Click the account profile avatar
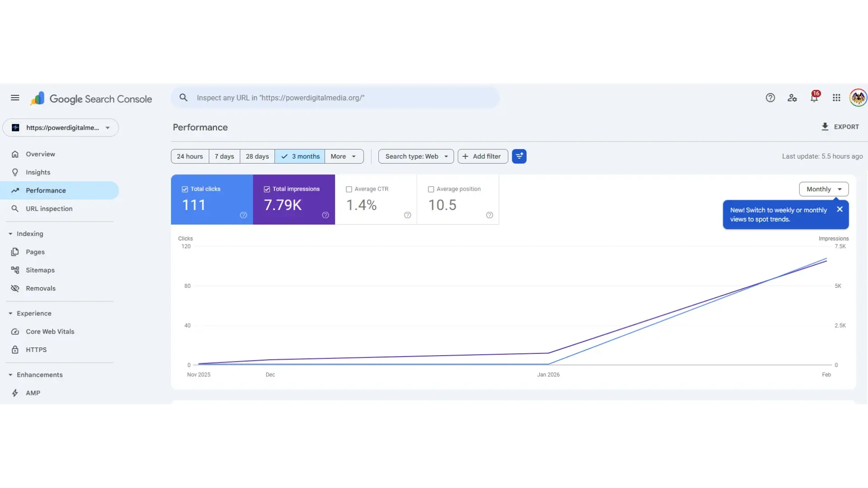The height and width of the screenshot is (488, 868). [x=858, y=98]
